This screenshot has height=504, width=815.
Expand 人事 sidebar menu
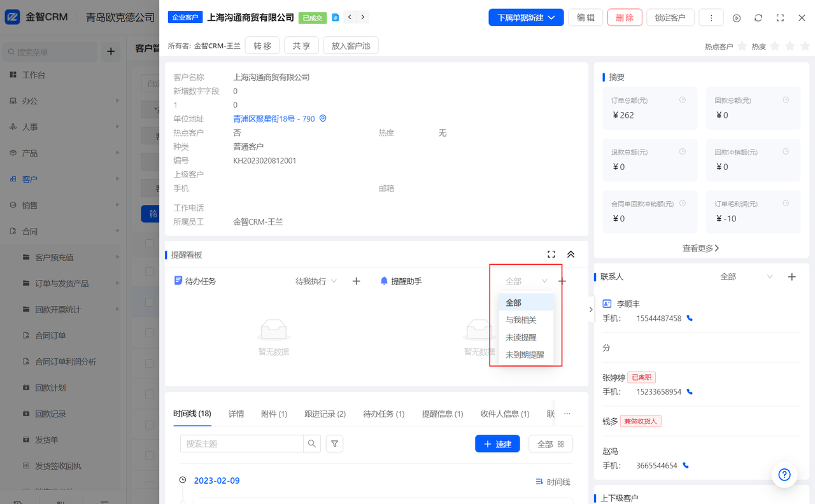[x=64, y=127]
